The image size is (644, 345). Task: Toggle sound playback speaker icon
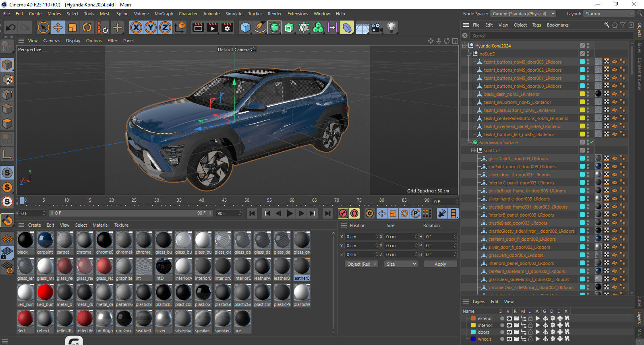tap(442, 213)
